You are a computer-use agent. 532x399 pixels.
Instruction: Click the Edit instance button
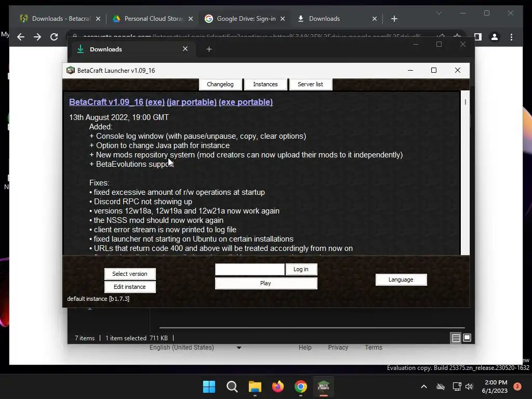(x=130, y=287)
